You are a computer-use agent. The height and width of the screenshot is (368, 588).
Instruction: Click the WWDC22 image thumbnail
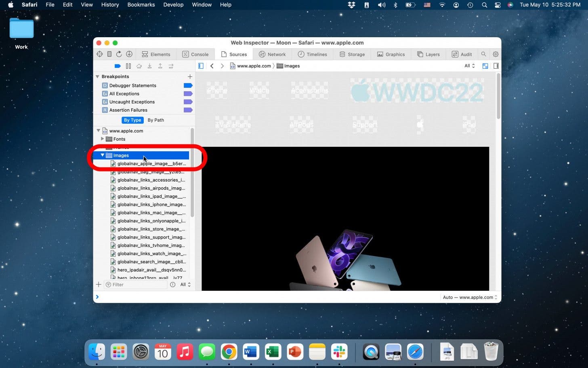coord(417,91)
